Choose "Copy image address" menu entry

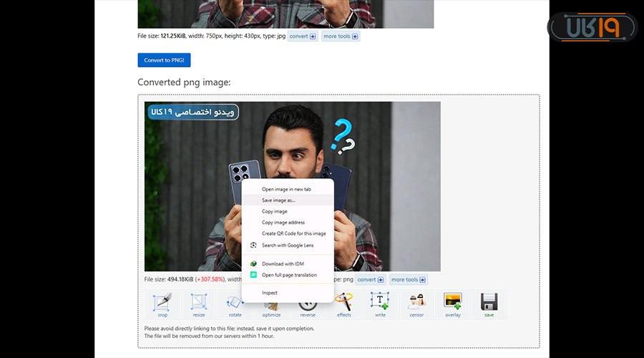pos(283,223)
